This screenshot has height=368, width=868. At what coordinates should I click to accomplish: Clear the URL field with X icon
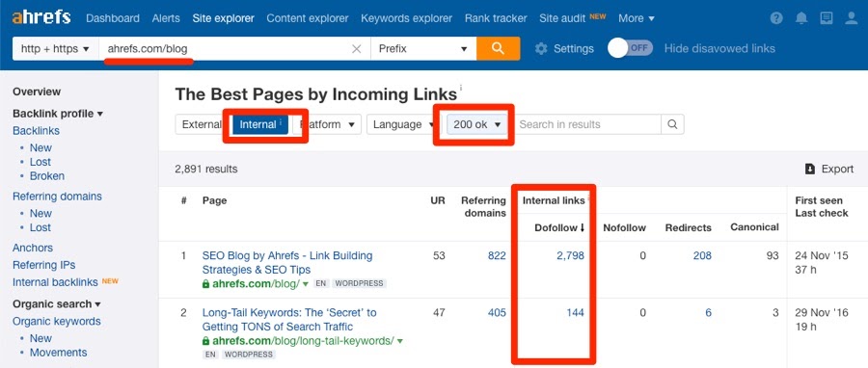click(x=357, y=48)
